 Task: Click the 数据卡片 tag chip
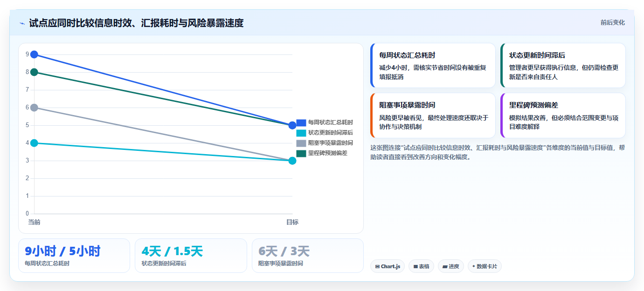485,266
